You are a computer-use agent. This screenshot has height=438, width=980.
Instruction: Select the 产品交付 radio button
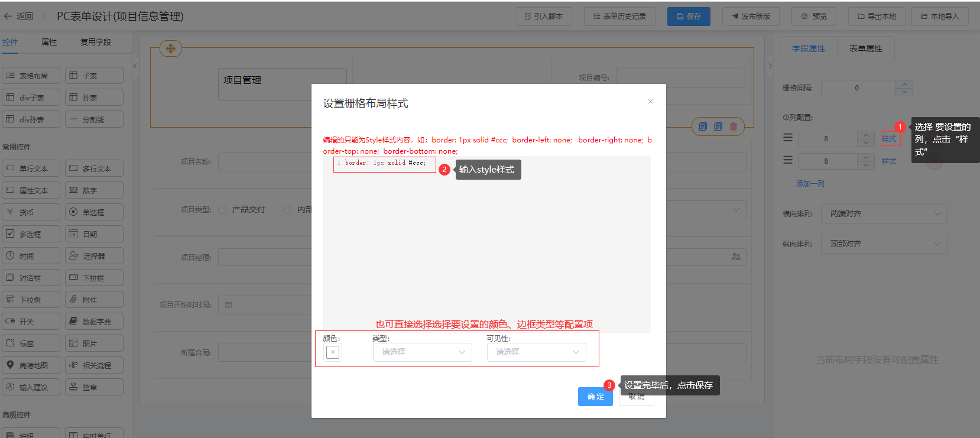(x=223, y=210)
